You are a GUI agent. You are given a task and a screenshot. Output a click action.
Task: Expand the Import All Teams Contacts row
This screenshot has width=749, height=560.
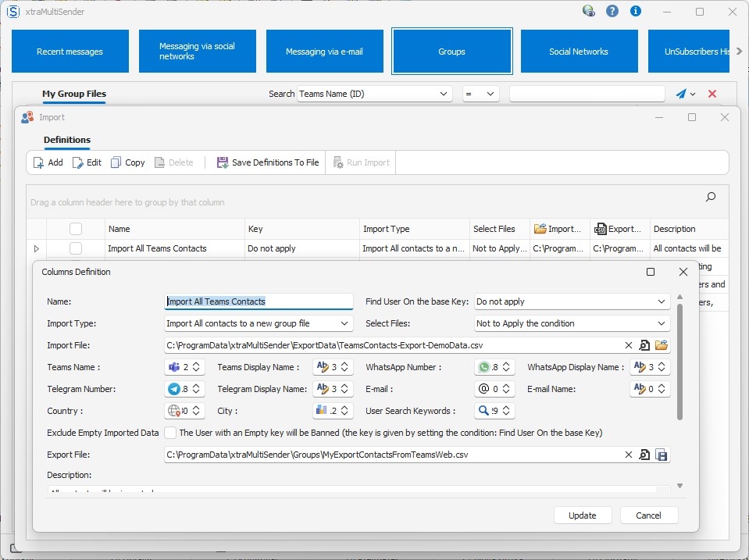[x=36, y=248]
